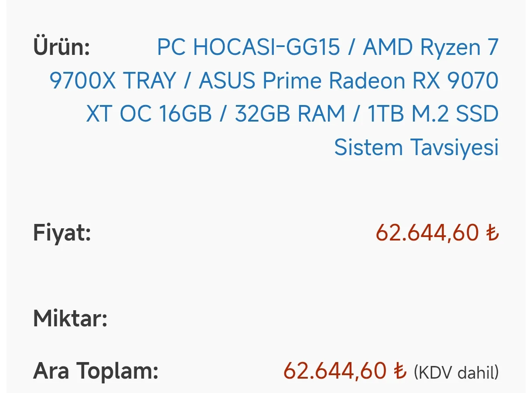
Task: Click the lira symbol in the Fiyat row
Action: [492, 233]
